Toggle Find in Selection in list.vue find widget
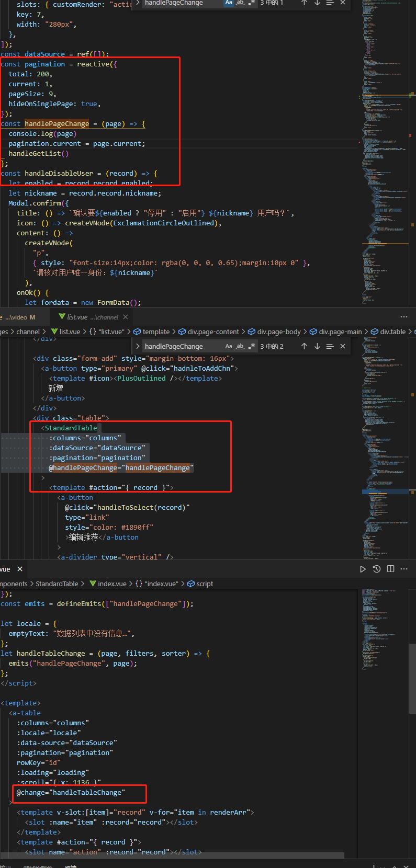 [x=330, y=346]
